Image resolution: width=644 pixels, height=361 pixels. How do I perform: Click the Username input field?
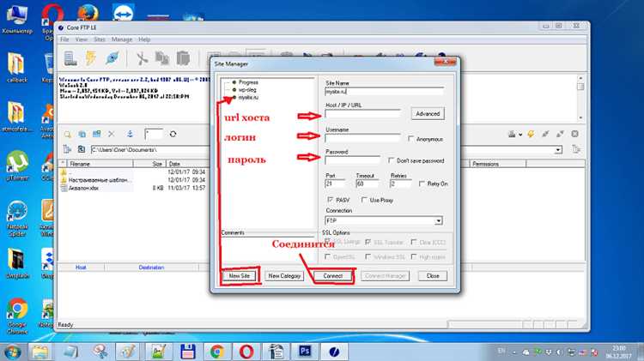point(362,138)
